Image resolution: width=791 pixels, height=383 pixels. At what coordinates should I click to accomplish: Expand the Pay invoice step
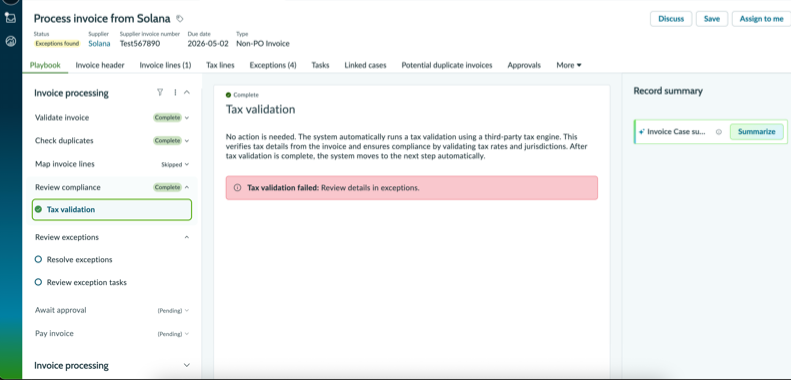coord(187,334)
